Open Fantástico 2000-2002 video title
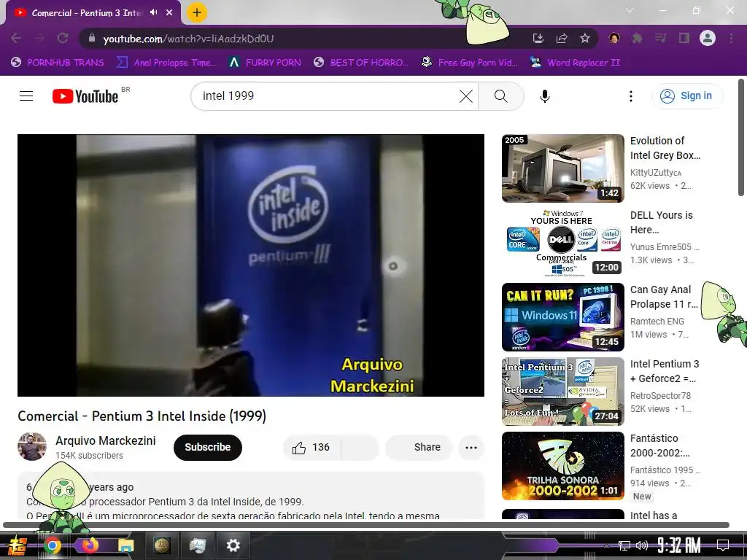 pos(659,446)
